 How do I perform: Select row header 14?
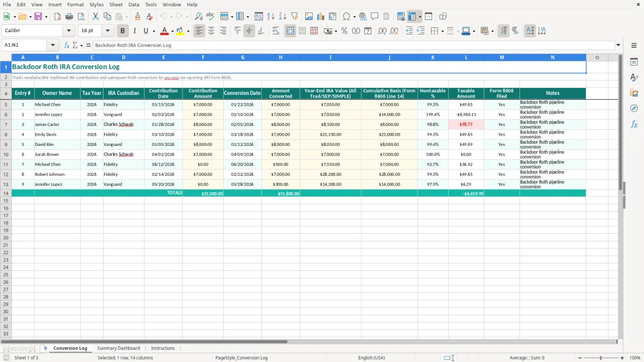pos(6,193)
